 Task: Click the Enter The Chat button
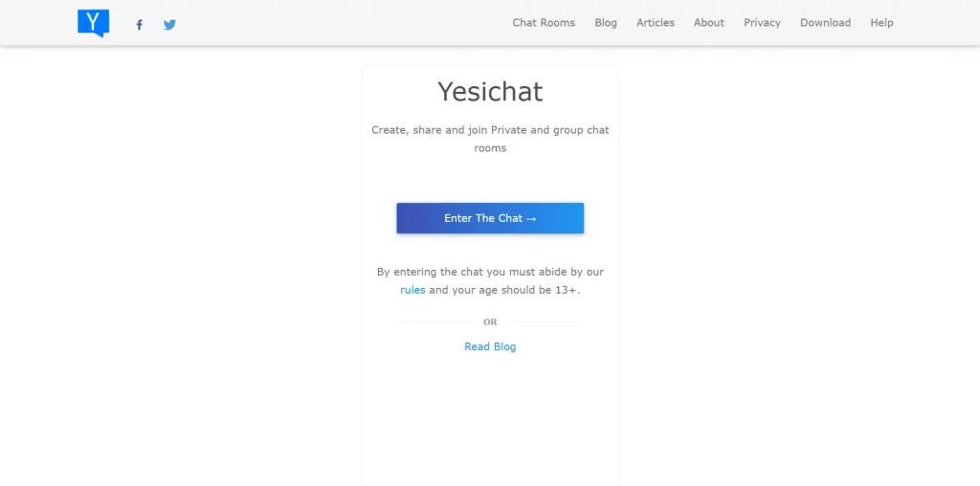click(490, 218)
